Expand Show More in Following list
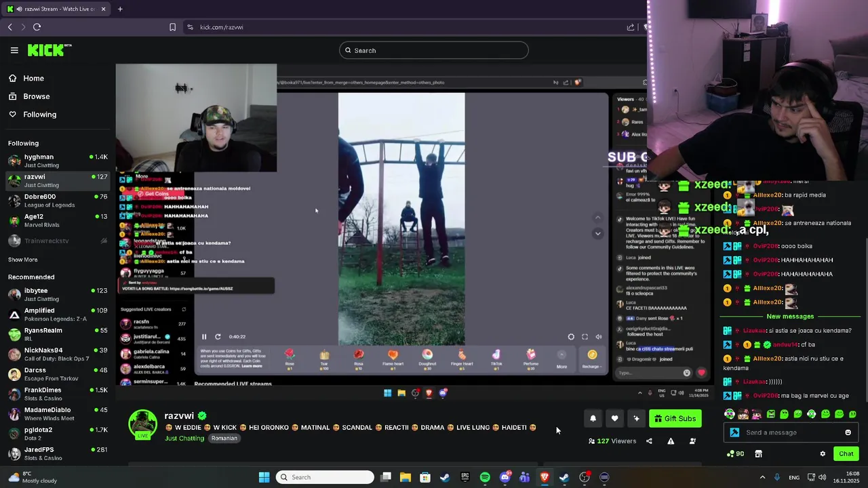 [23, 260]
